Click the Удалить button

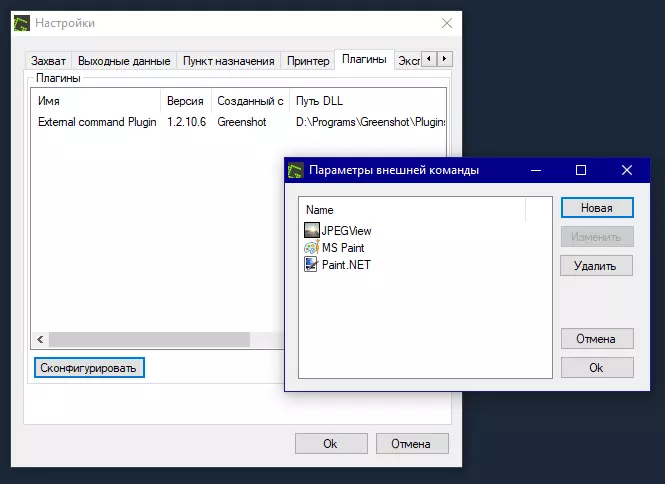(597, 267)
